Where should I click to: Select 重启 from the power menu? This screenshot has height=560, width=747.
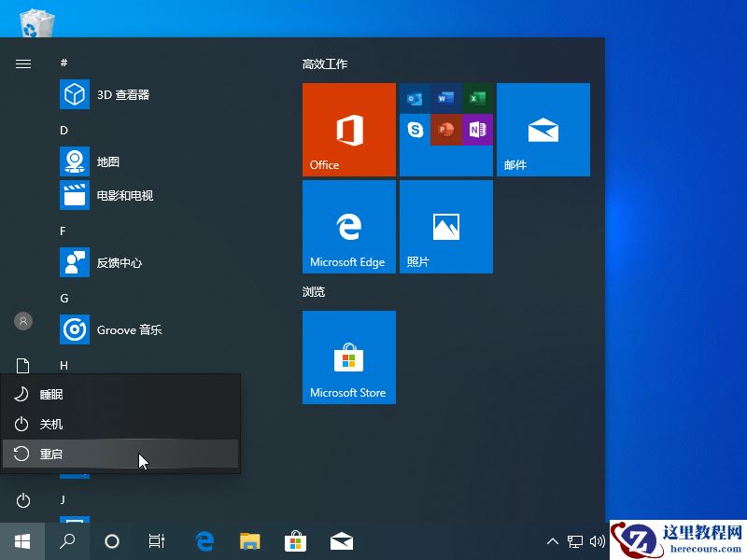pyautogui.click(x=51, y=455)
